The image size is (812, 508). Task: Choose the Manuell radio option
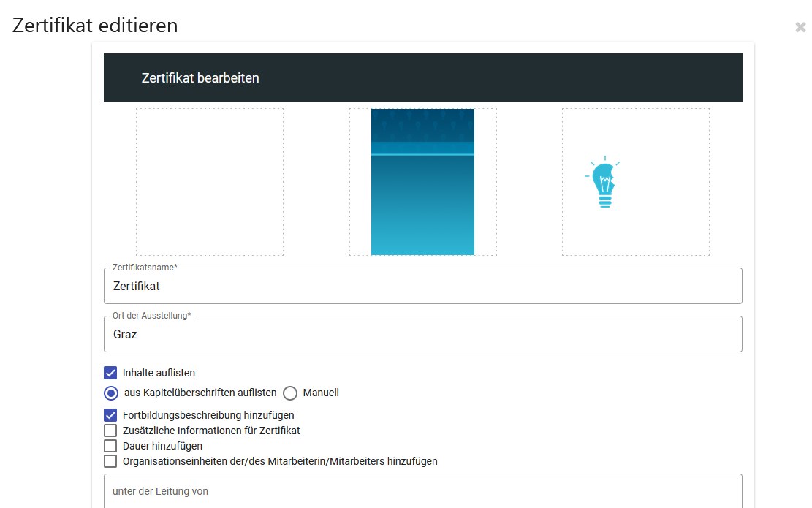point(290,393)
